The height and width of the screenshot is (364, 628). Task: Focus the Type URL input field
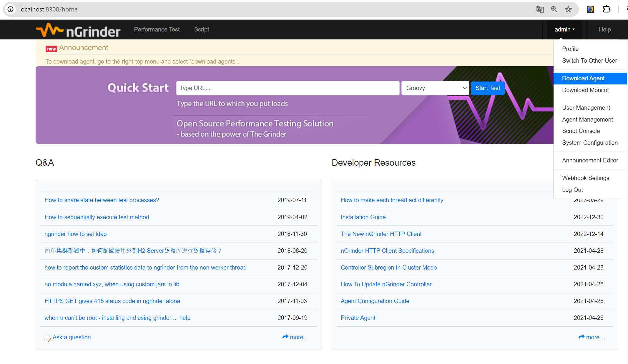[288, 88]
